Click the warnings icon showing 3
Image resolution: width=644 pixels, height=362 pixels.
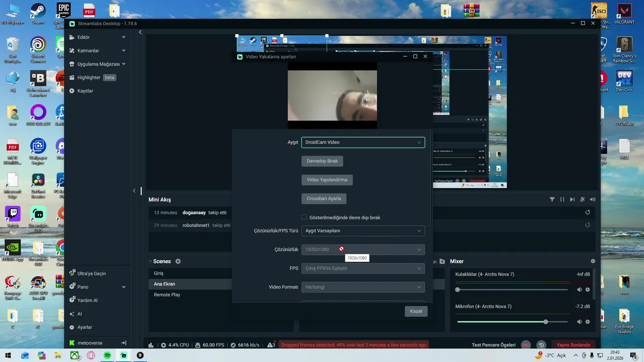[x=271, y=345]
